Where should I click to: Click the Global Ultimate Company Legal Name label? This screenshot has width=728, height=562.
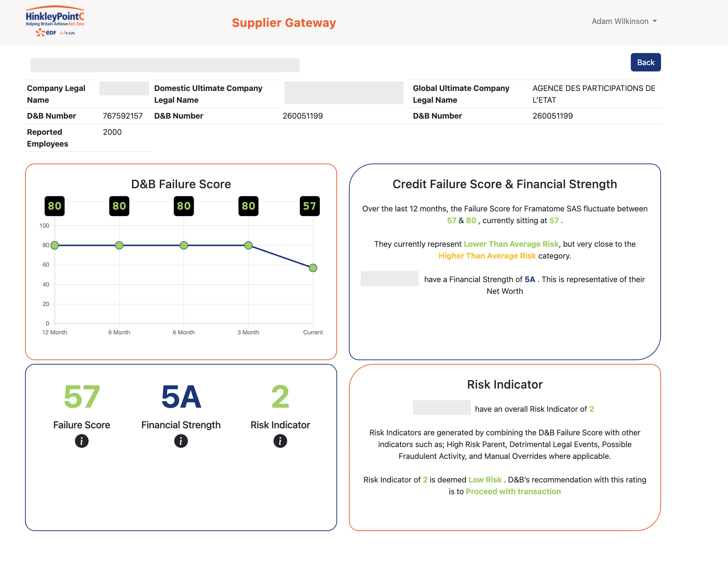coord(461,94)
